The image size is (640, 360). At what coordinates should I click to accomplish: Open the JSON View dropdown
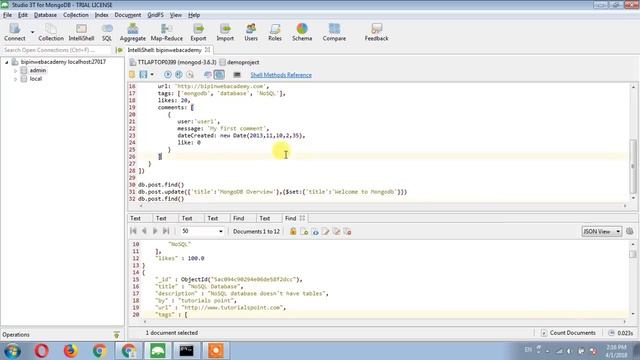click(602, 231)
